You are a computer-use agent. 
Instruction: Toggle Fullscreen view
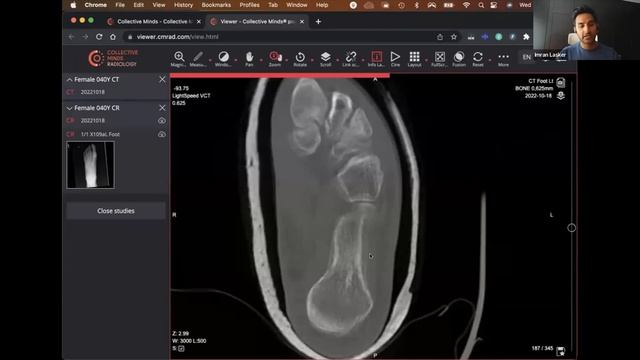click(440, 58)
